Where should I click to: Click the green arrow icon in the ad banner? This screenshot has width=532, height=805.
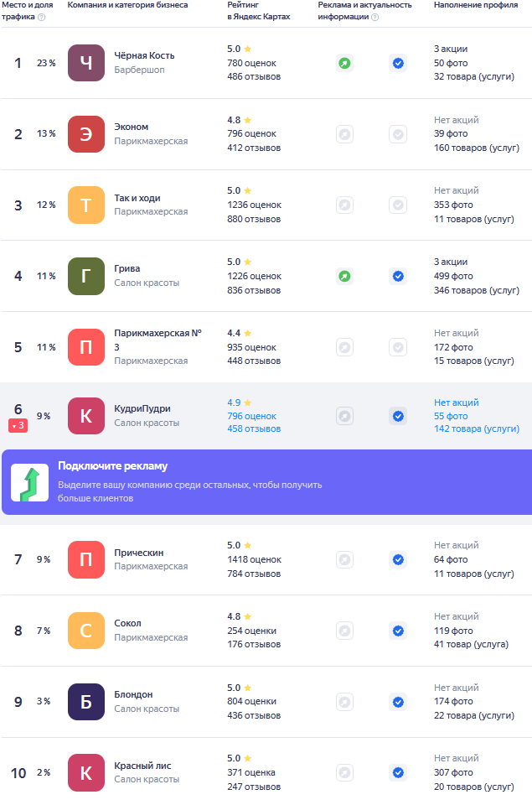[x=29, y=482]
